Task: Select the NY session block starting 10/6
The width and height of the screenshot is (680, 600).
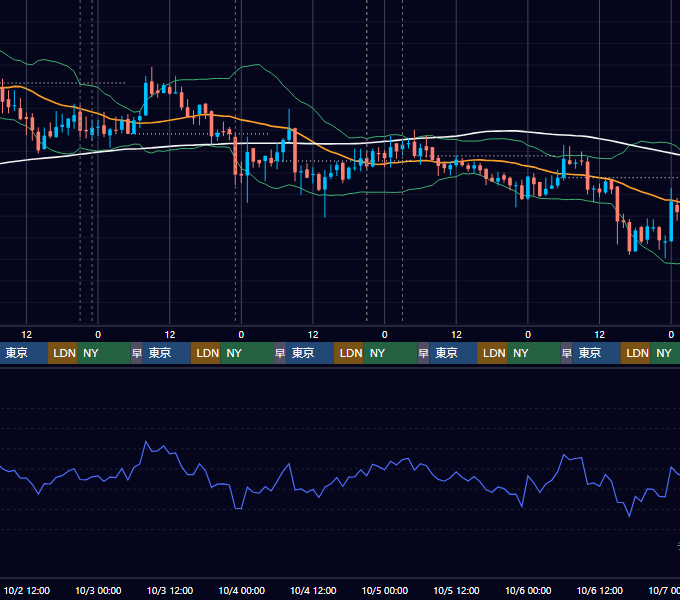Action: pos(665,353)
